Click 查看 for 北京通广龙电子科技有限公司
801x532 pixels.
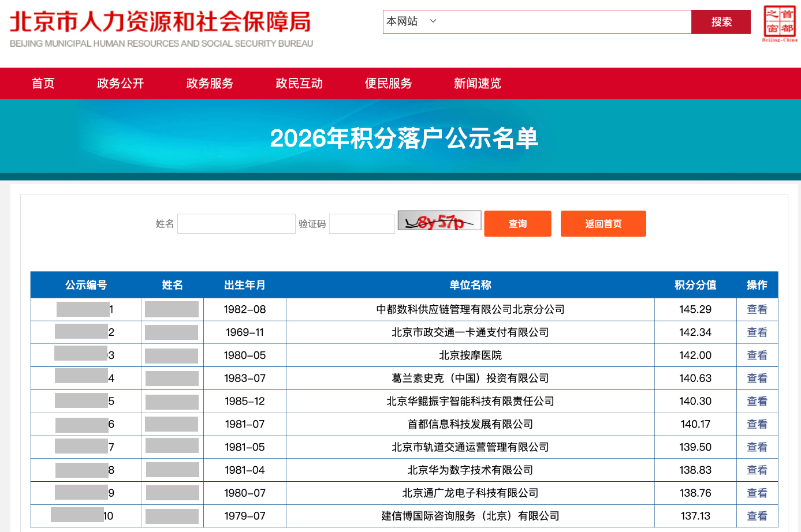(x=757, y=493)
